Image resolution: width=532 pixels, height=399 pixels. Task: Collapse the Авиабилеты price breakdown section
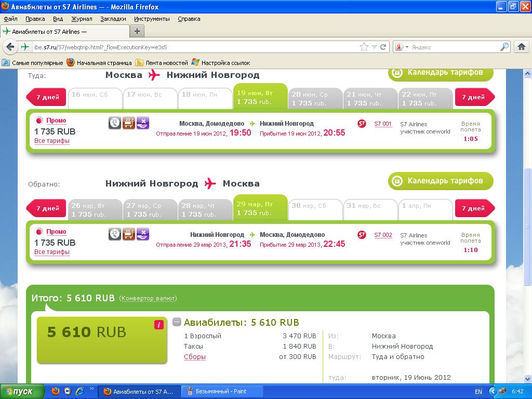tap(177, 322)
